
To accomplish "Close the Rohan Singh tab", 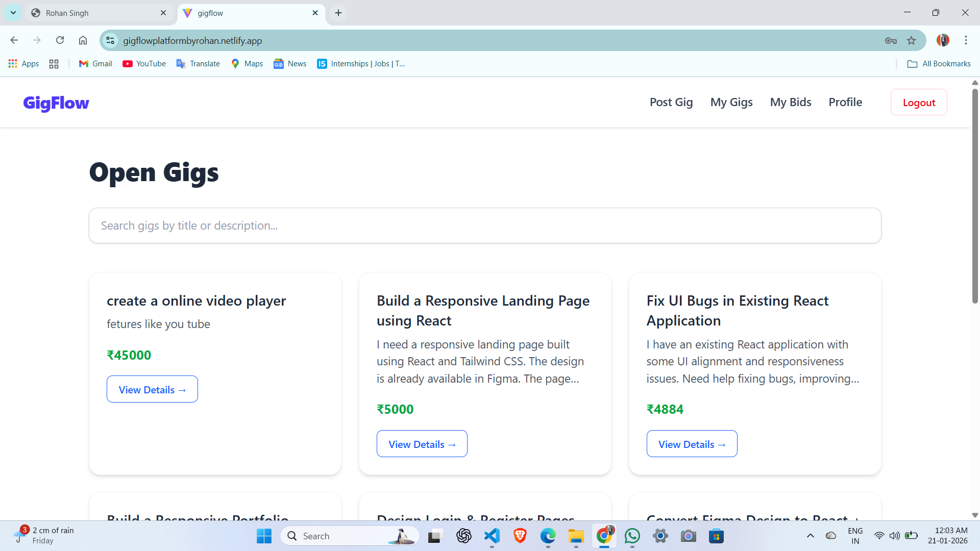I will tap(163, 13).
